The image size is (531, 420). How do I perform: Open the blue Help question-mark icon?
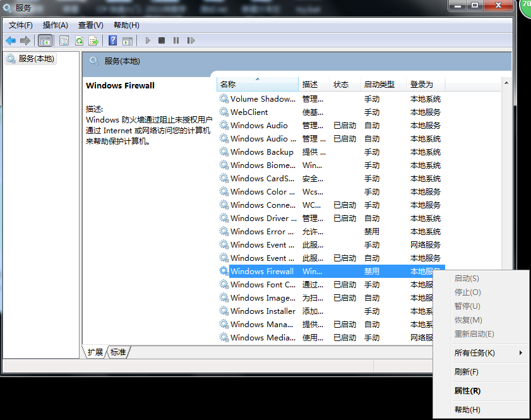pyautogui.click(x=112, y=40)
